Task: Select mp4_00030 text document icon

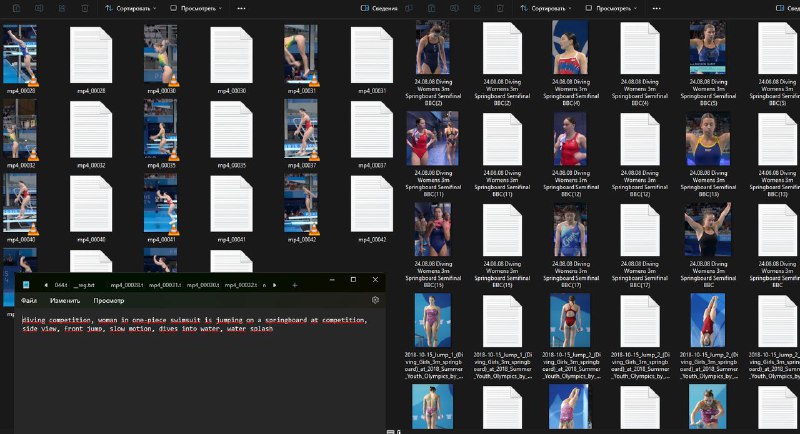Action: pos(232,55)
